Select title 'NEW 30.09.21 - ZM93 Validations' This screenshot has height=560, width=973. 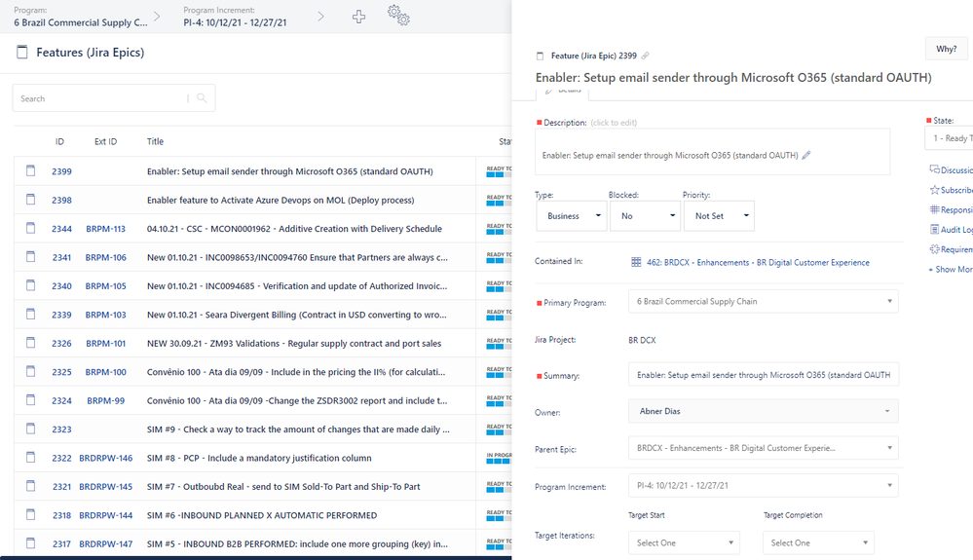click(x=294, y=344)
